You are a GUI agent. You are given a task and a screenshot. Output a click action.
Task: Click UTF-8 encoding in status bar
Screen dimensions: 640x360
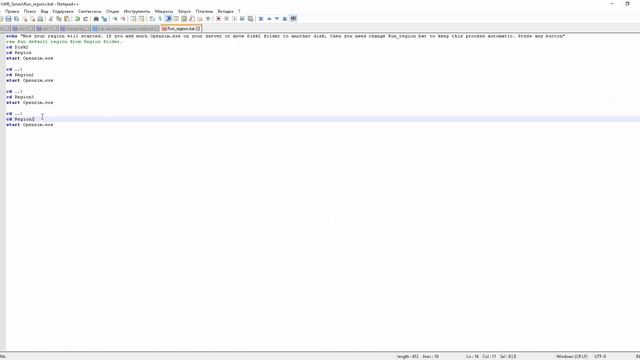pyautogui.click(x=600, y=357)
